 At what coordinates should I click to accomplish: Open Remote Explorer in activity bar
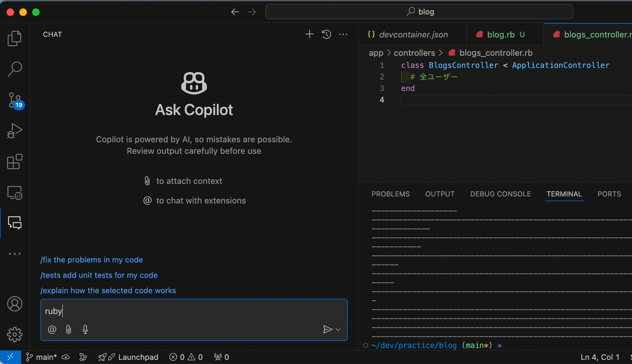[14, 193]
